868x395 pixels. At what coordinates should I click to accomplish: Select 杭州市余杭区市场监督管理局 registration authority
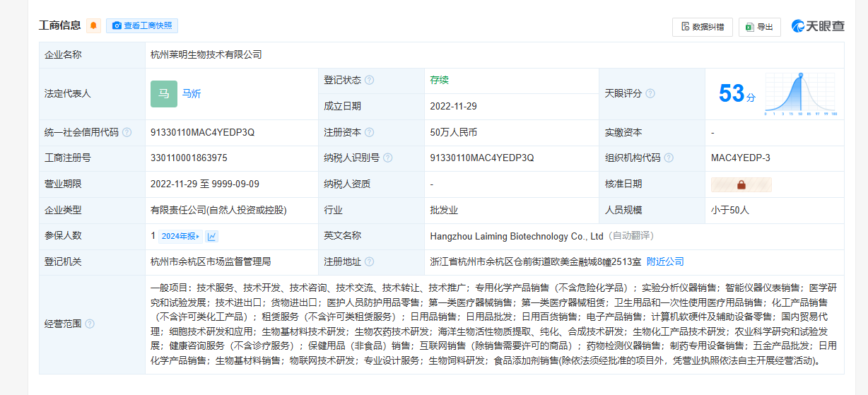[211, 261]
